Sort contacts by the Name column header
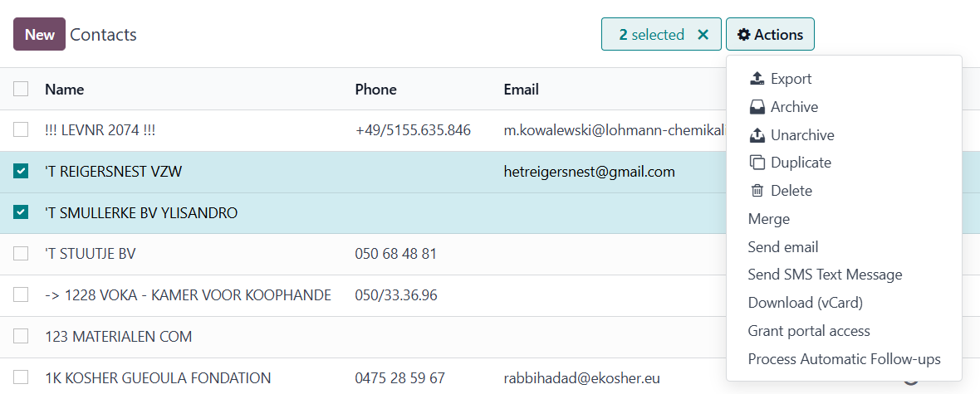Screen dimensions: 980x394 coord(65,90)
